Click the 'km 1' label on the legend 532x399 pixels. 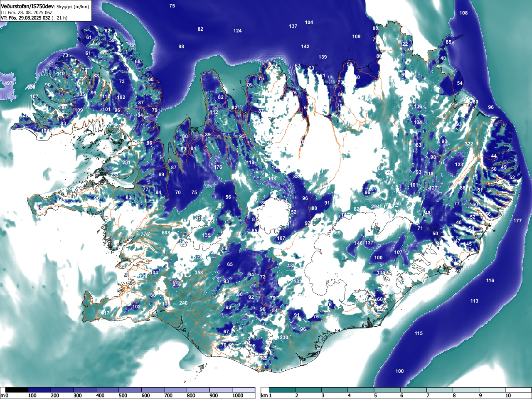pyautogui.click(x=267, y=396)
